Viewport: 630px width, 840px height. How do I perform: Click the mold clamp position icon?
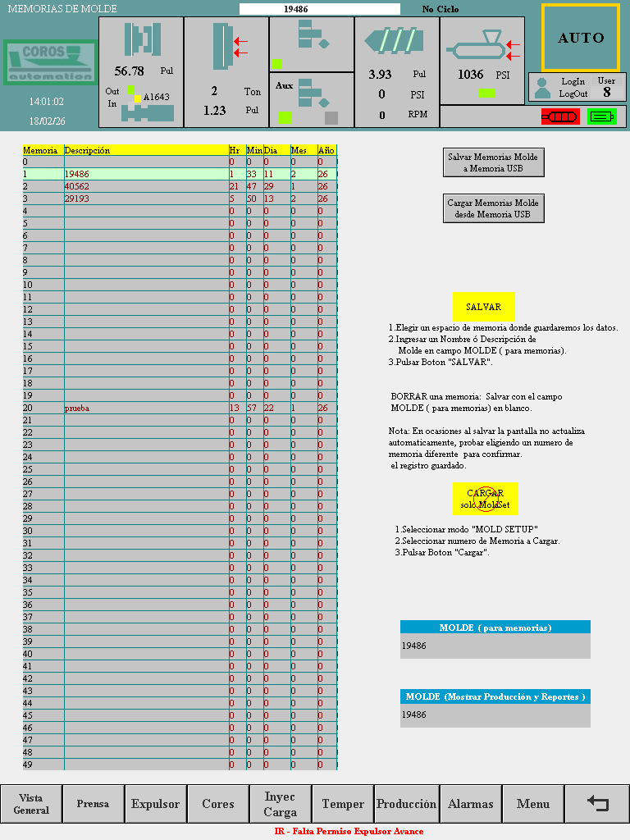coord(143,40)
